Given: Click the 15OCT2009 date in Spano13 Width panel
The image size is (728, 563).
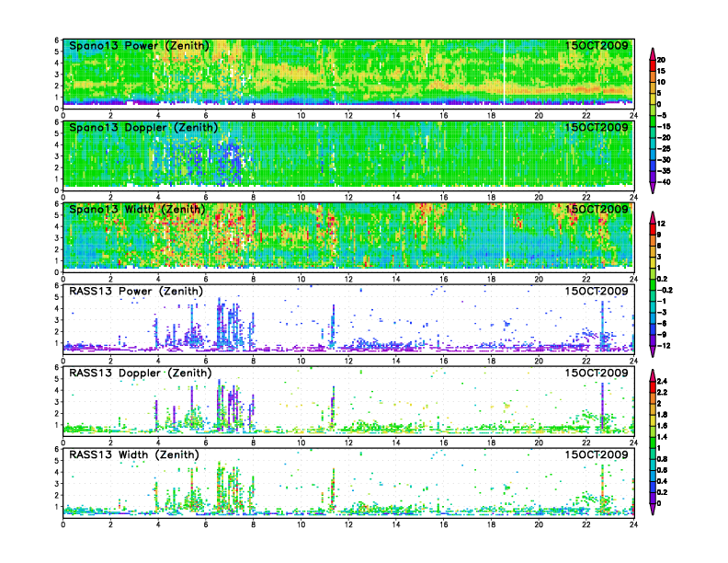Looking at the screenshot, I should click(x=597, y=209).
